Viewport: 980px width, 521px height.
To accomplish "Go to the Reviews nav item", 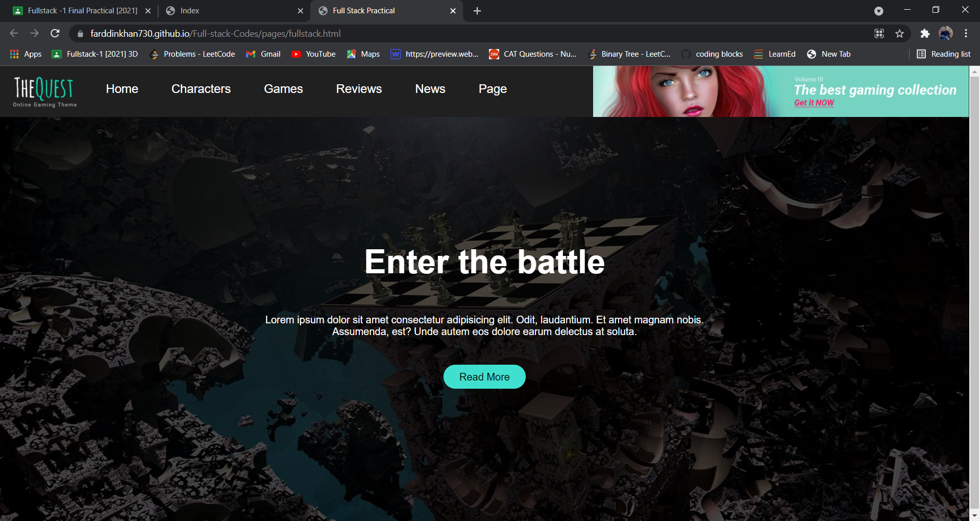I will (x=359, y=89).
